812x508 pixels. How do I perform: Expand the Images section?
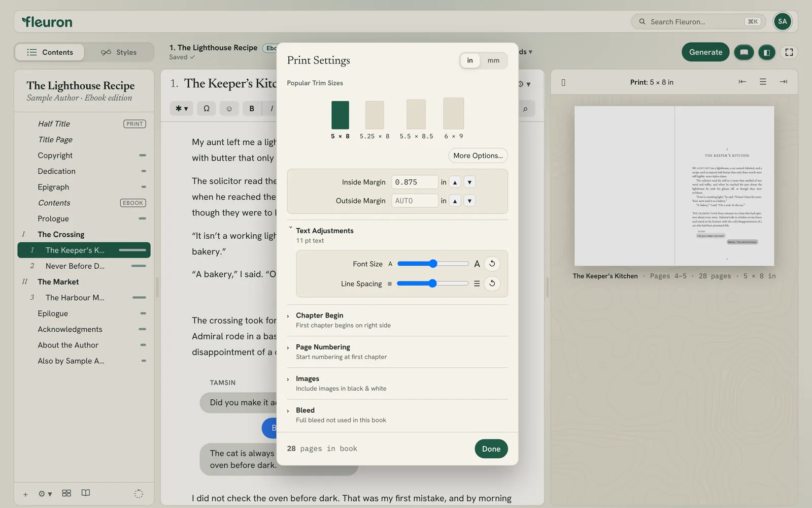click(308, 378)
